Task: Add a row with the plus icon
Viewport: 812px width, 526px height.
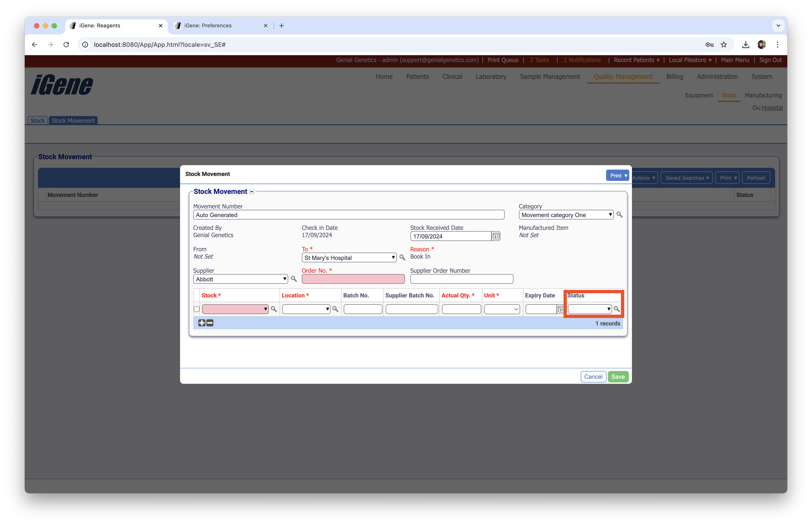Action: (202, 323)
